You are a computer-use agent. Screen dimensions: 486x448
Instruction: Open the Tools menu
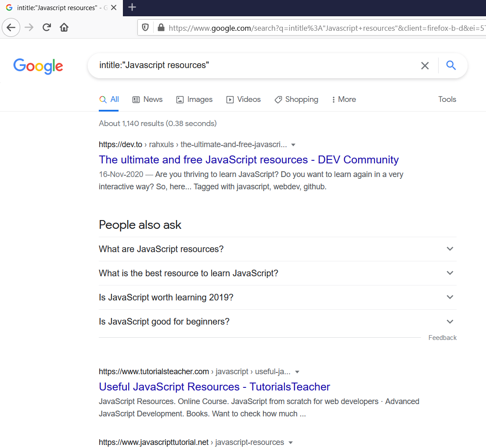tap(447, 99)
